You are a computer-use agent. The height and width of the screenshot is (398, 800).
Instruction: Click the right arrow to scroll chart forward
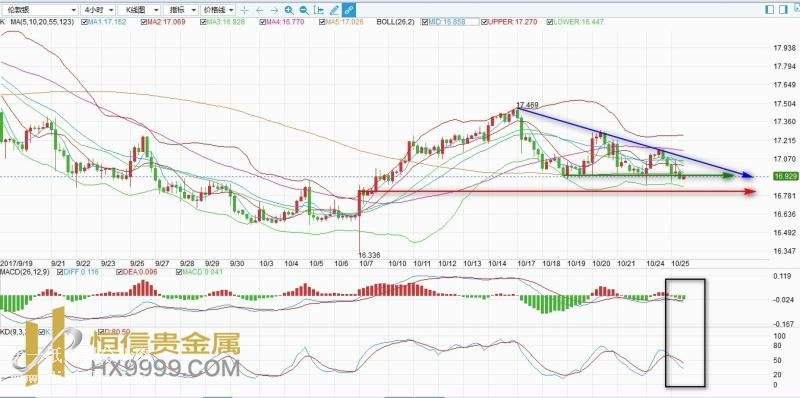tap(274, 10)
